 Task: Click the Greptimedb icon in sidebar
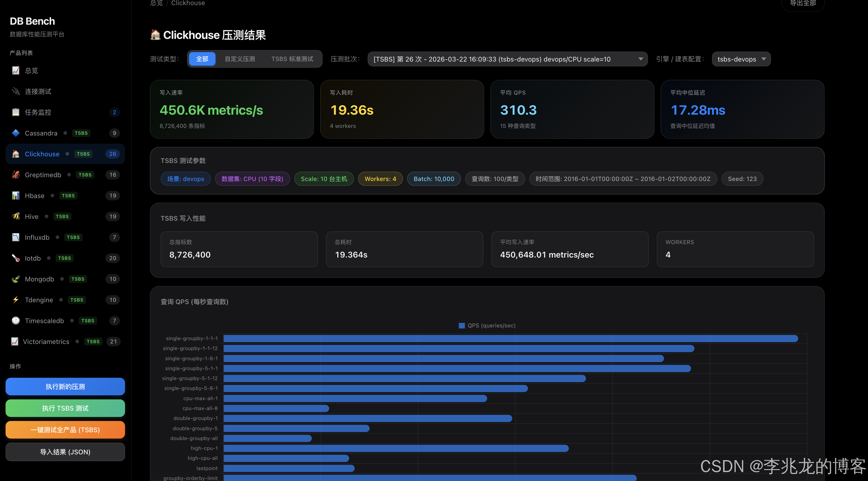point(15,175)
